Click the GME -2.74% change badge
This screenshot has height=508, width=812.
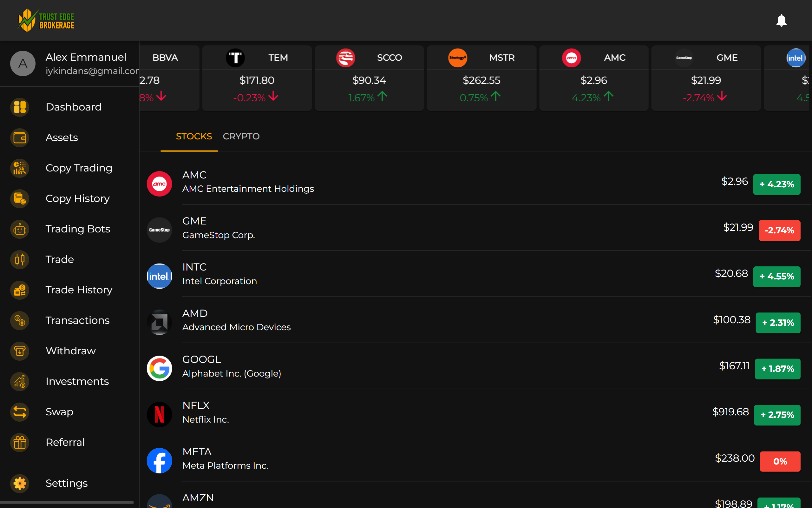click(779, 231)
